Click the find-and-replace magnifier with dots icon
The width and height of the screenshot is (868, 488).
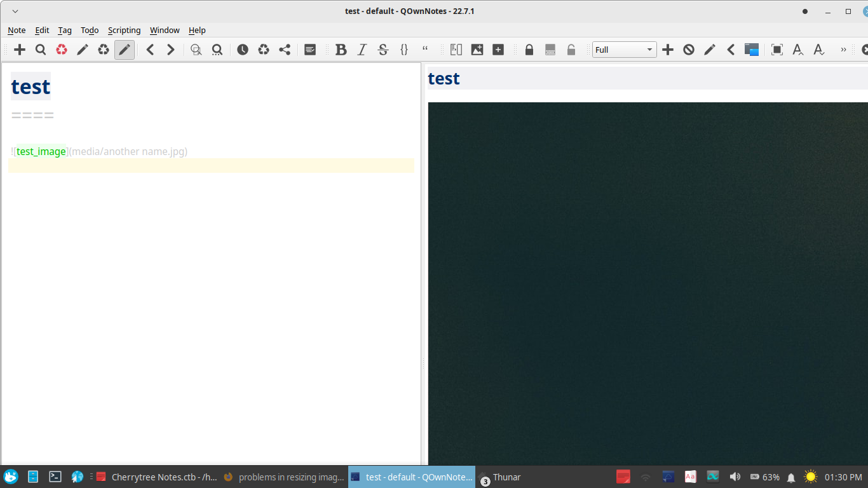click(217, 50)
